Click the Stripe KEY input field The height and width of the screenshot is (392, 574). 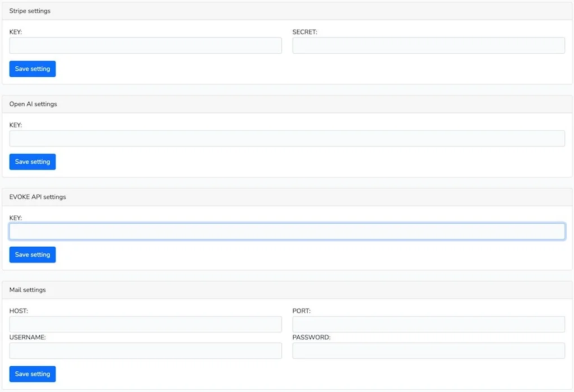coord(145,45)
